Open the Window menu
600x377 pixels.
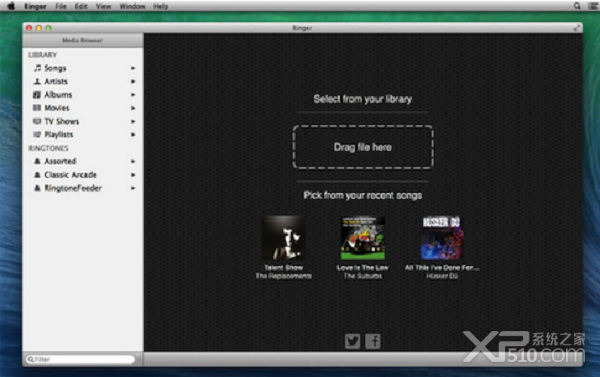pyautogui.click(x=132, y=6)
